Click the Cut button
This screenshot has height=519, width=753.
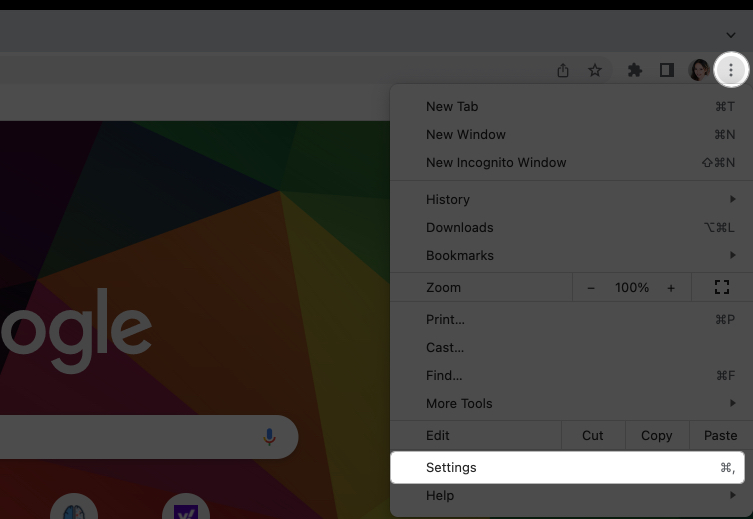593,435
